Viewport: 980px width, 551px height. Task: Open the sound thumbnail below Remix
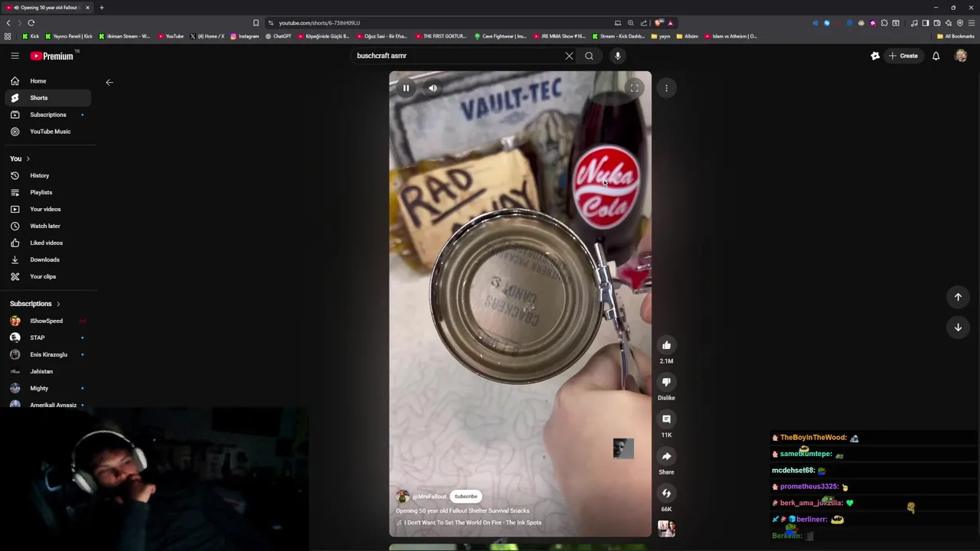(666, 529)
